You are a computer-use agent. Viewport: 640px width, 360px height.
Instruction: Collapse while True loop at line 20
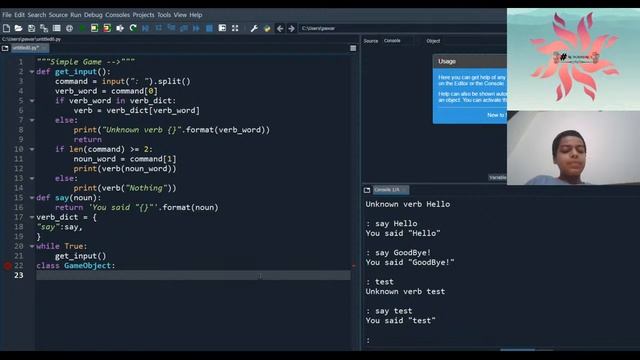point(32,247)
